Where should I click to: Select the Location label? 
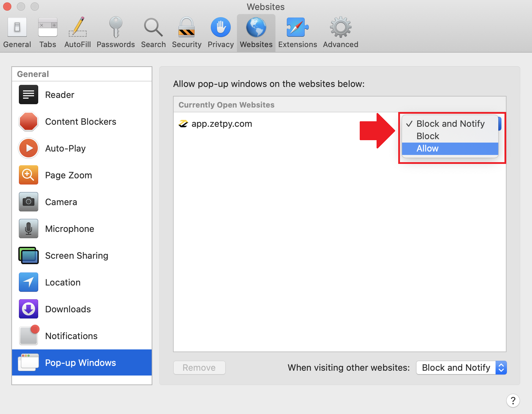click(x=63, y=282)
